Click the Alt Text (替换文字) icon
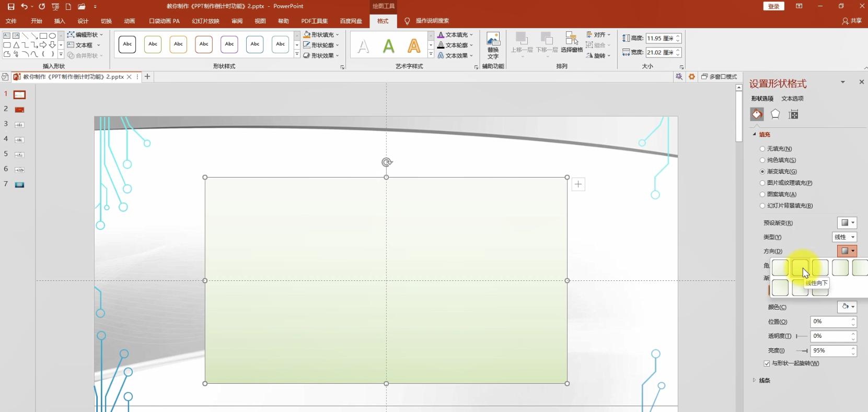This screenshot has height=412, width=868. [493, 45]
